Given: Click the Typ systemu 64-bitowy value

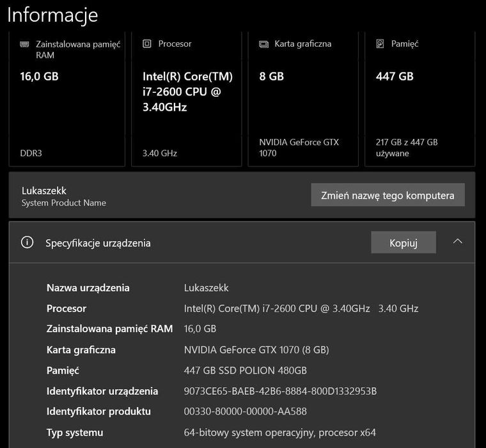Looking at the screenshot, I should coord(279,433).
